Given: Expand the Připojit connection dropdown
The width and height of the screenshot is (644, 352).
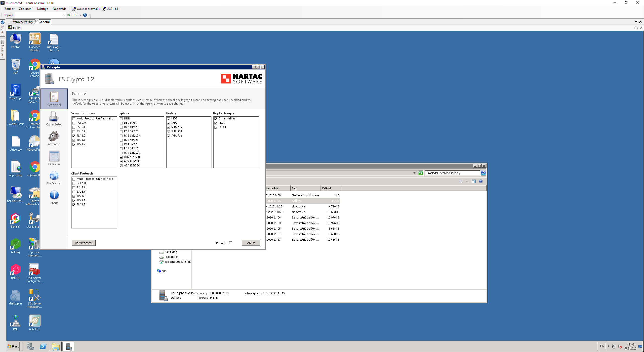Looking at the screenshot, I should (64, 15).
